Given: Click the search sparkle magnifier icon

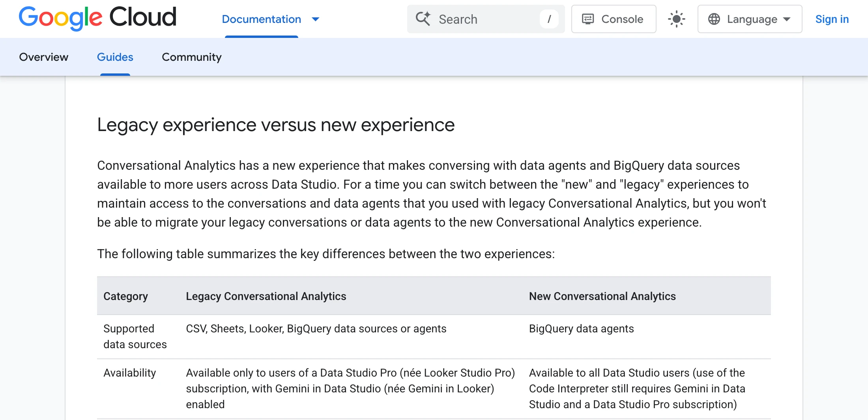Looking at the screenshot, I should [423, 19].
